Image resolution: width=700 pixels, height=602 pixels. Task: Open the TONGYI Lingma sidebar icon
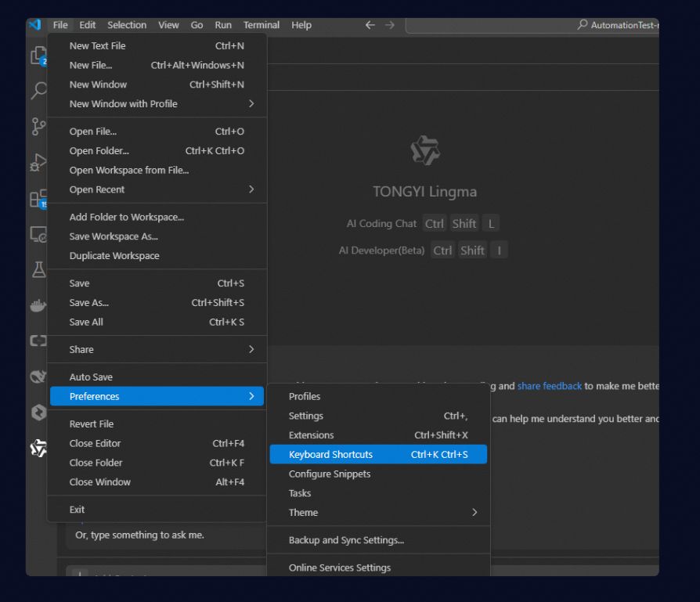tap(38, 448)
